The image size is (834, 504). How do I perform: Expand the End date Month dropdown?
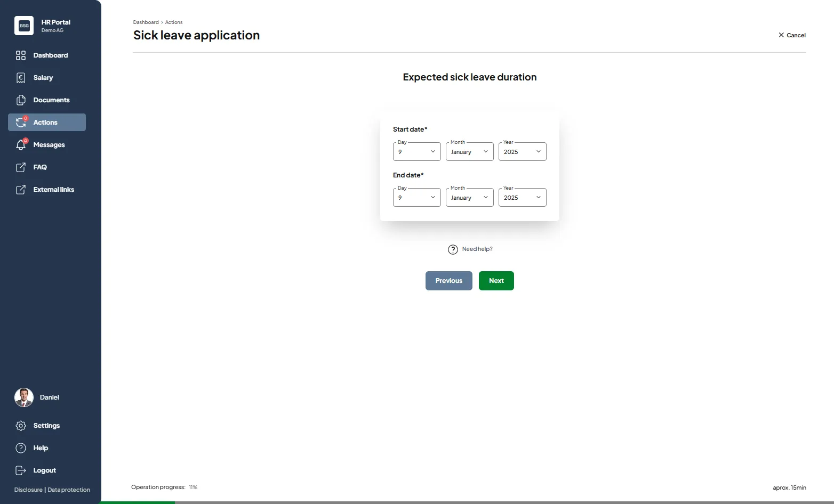[x=469, y=198]
